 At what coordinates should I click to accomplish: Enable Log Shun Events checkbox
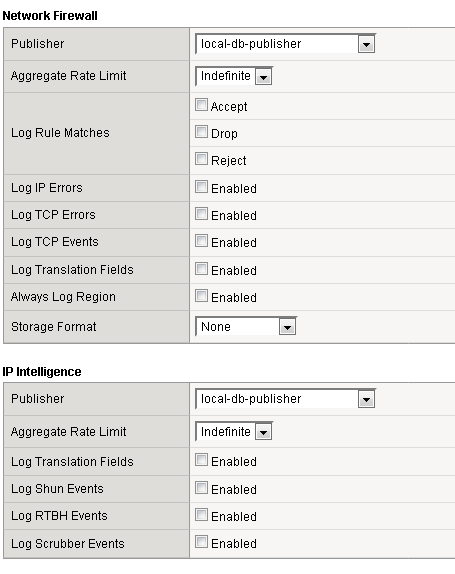[x=201, y=488]
